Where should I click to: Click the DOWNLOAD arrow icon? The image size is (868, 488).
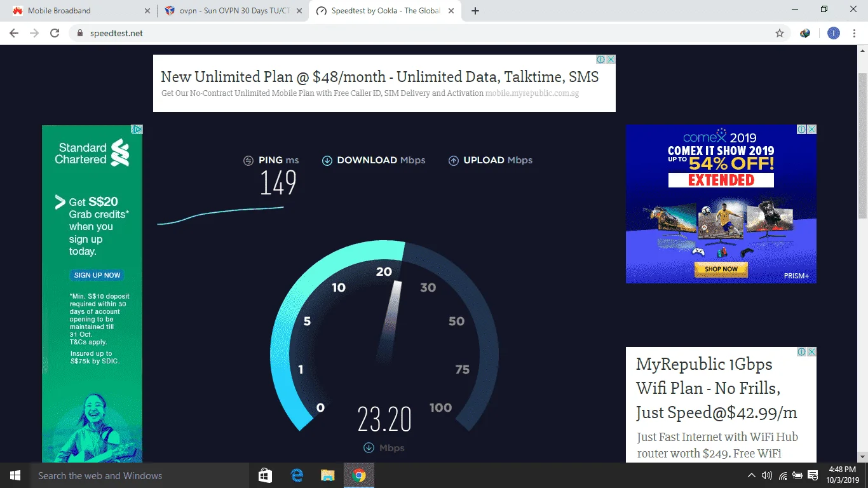tap(327, 161)
